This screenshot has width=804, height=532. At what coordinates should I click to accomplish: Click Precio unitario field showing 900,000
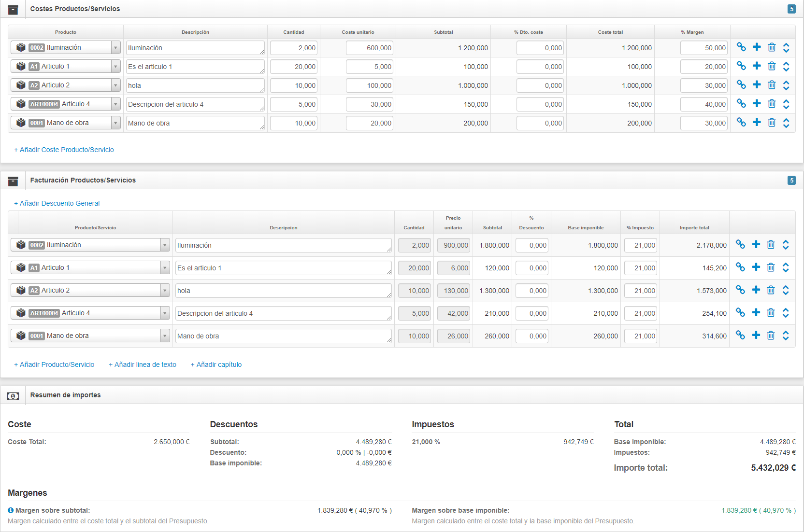(x=454, y=245)
